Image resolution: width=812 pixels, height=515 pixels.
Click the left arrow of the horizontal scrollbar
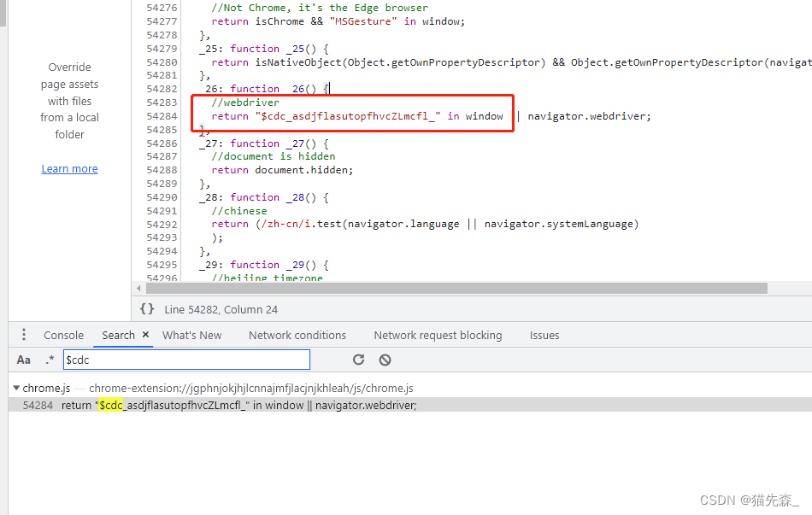(x=139, y=288)
